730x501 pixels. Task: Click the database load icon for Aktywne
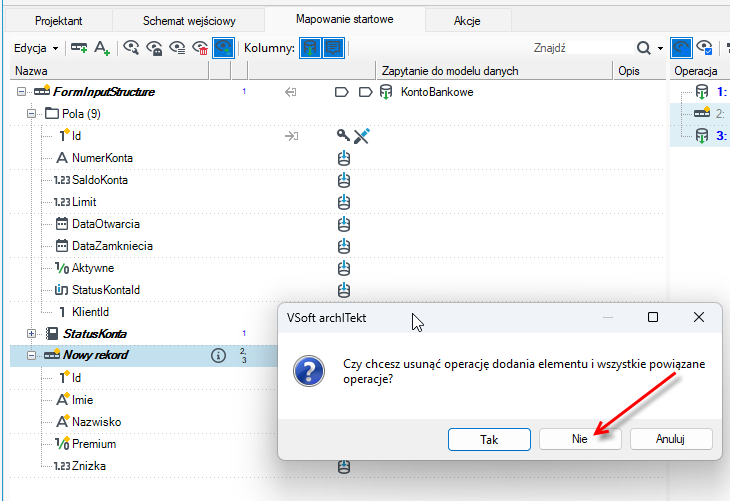click(x=344, y=268)
